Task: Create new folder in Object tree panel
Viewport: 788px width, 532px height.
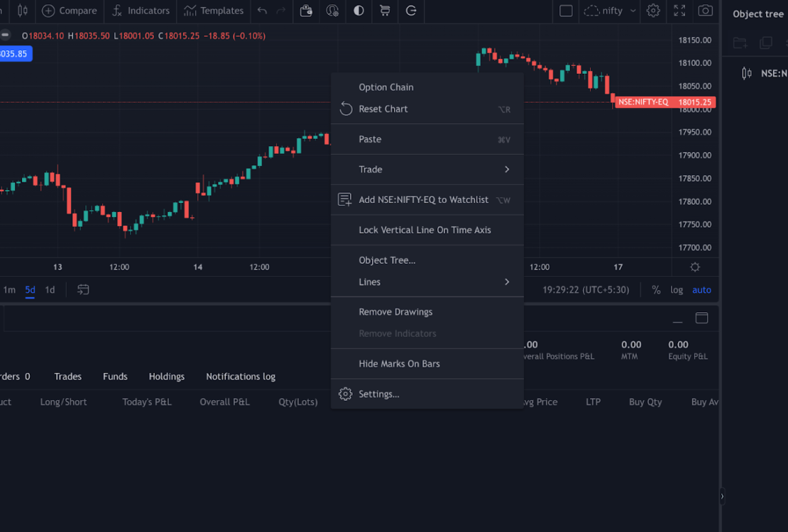Action: (x=740, y=43)
